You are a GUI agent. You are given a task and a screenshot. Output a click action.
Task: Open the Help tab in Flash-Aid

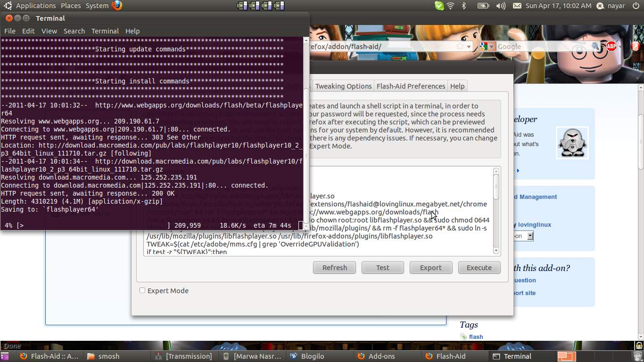tap(457, 86)
